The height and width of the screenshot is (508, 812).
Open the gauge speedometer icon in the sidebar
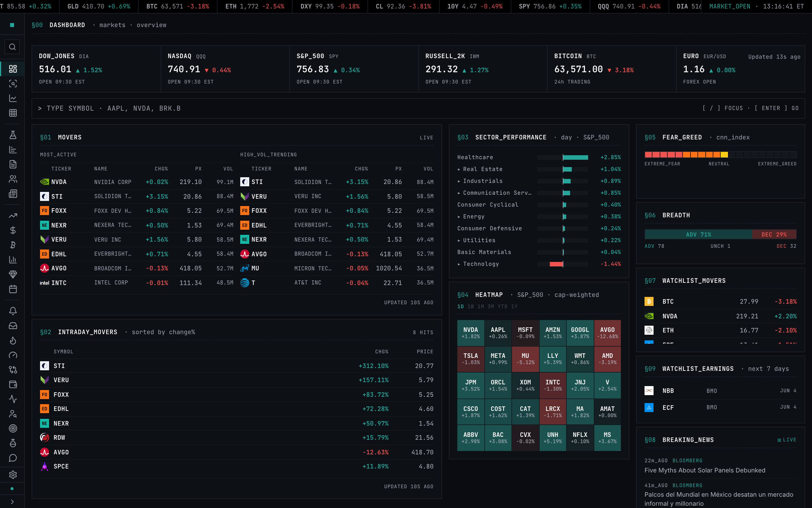(13, 355)
